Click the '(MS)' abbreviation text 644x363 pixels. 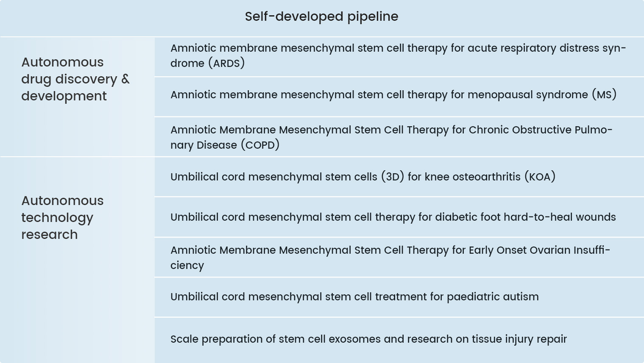[x=604, y=94]
